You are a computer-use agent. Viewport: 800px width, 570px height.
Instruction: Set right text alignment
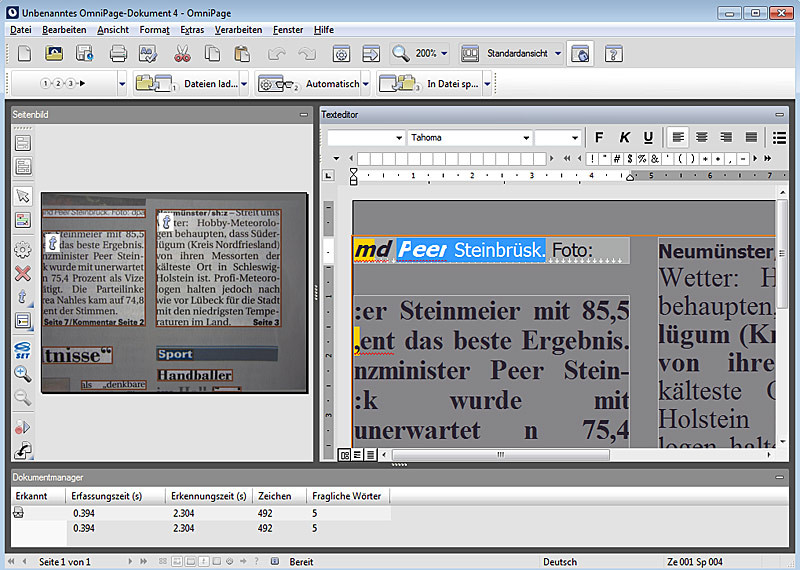(x=726, y=137)
